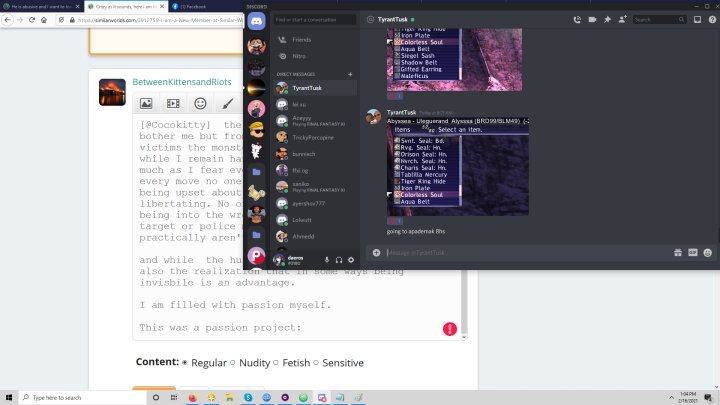Select the Regular content radio
Image resolution: width=720 pixels, height=405 pixels.
(185, 363)
